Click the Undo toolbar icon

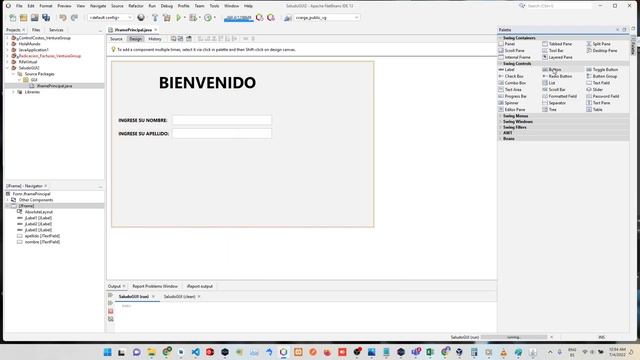pyautogui.click(x=62, y=18)
